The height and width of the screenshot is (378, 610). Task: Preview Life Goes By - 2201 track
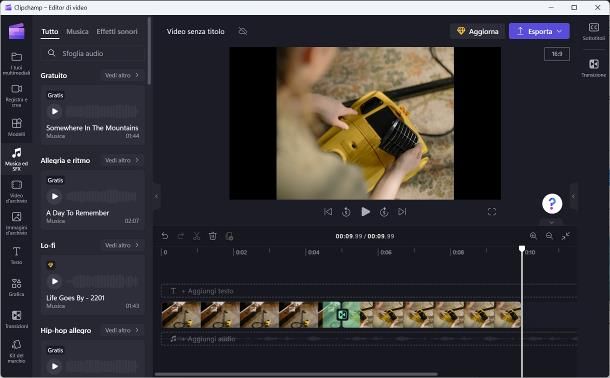pyautogui.click(x=55, y=281)
